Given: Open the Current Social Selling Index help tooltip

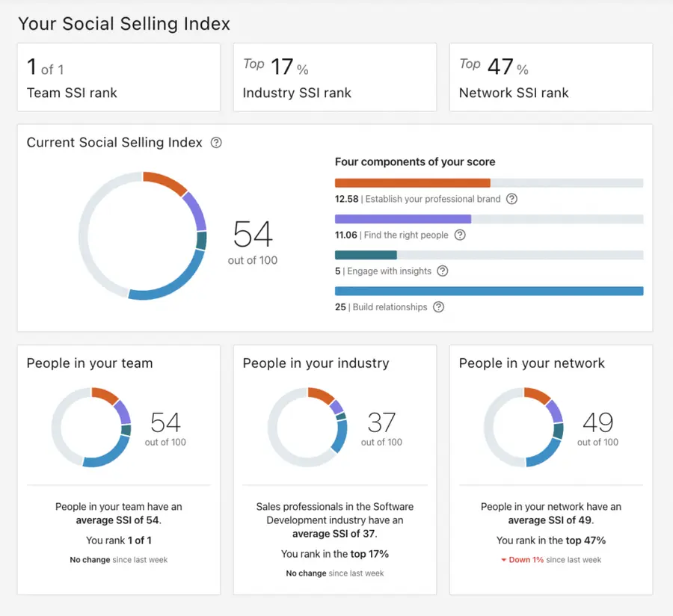Looking at the screenshot, I should (x=216, y=142).
